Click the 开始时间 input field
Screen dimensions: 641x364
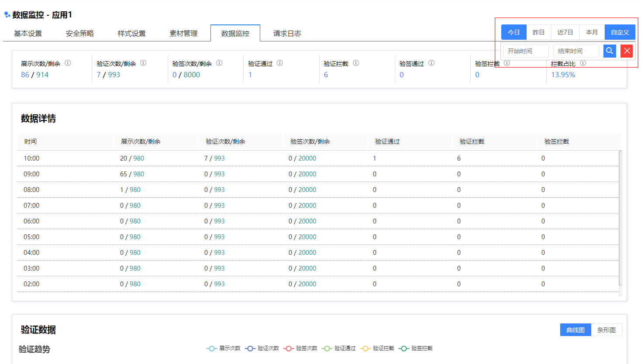pos(526,51)
